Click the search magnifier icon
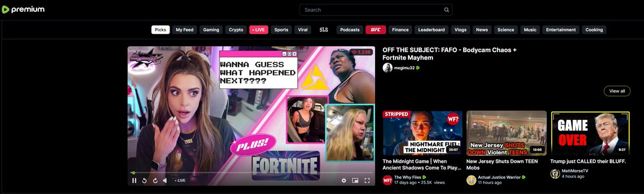The image size is (644, 194). click(x=447, y=10)
